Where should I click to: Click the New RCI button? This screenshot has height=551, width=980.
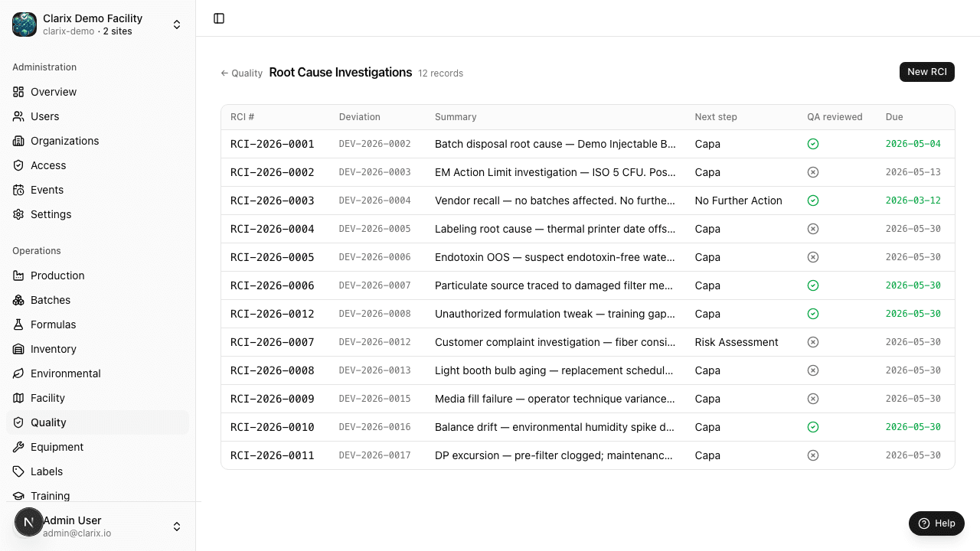(x=927, y=72)
